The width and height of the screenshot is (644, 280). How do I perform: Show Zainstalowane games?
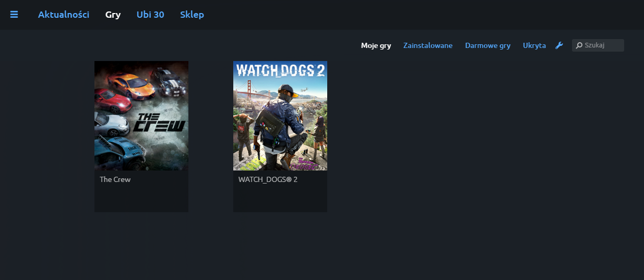(428, 45)
